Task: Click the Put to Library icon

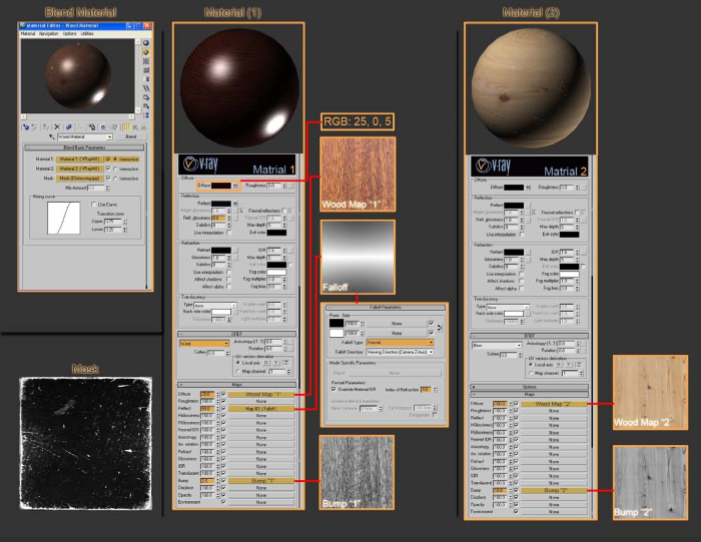Action: [91, 127]
